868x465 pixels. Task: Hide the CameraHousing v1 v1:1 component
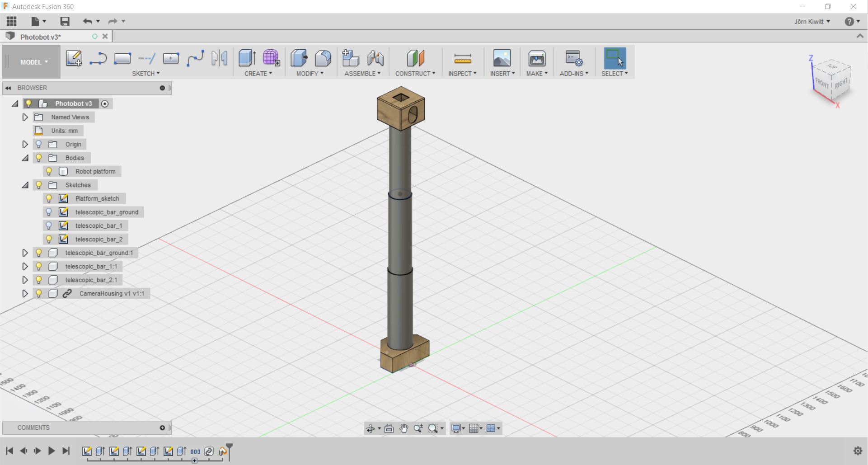coord(39,293)
